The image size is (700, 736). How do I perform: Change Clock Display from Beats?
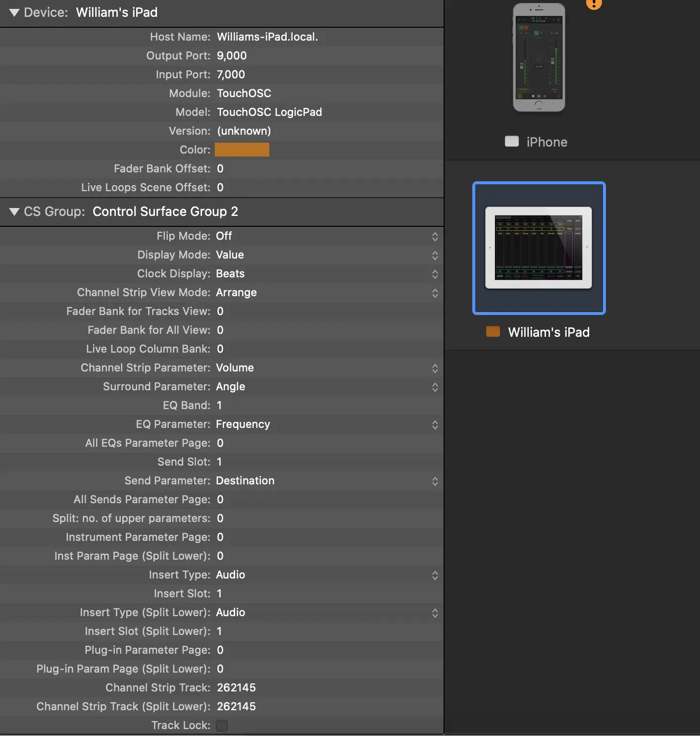click(435, 274)
